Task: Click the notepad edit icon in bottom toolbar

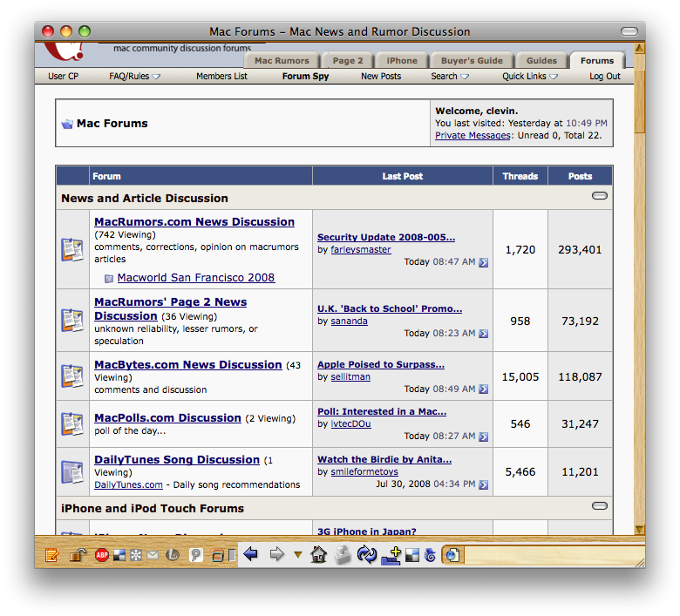Action: pos(52,554)
